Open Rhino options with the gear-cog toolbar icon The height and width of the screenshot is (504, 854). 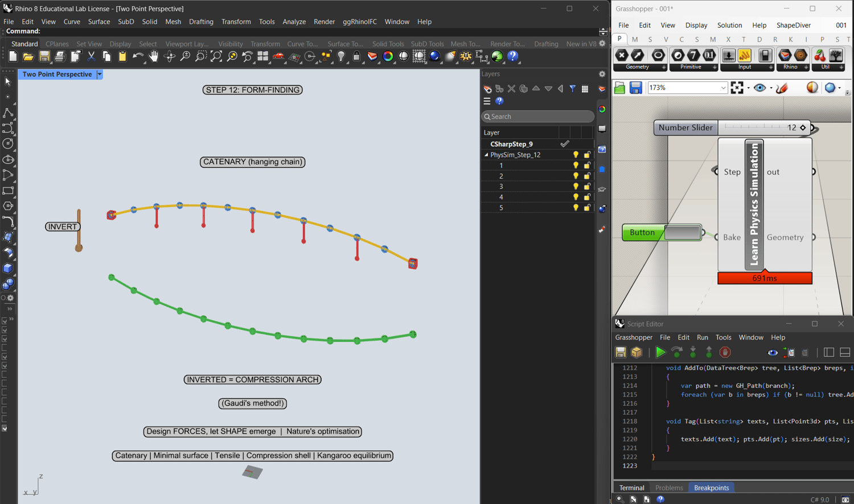[466, 56]
